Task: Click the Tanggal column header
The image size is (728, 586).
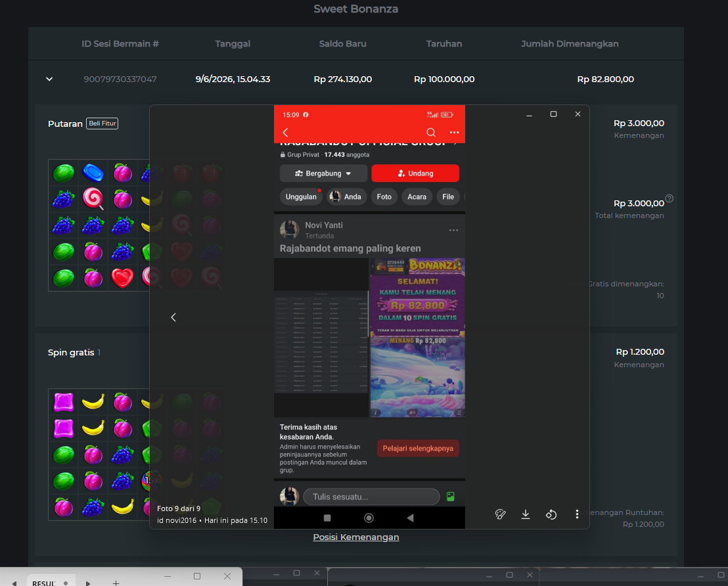Action: click(x=233, y=43)
